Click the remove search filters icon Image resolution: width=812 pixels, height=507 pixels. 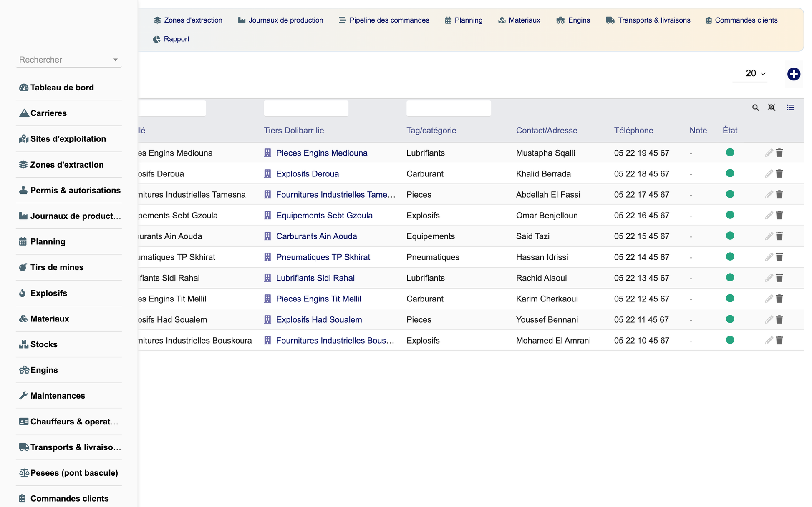[x=772, y=108]
